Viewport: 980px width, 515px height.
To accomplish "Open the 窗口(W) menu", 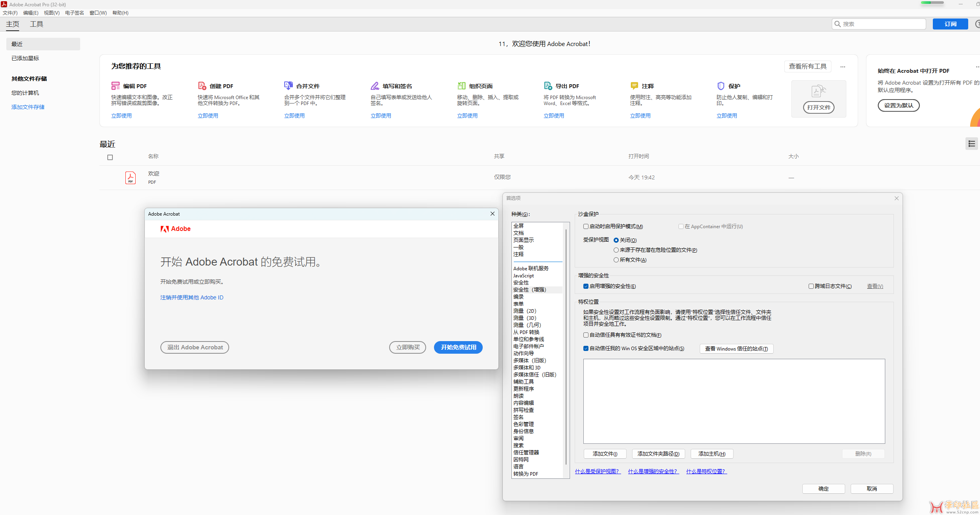I will click(x=98, y=13).
